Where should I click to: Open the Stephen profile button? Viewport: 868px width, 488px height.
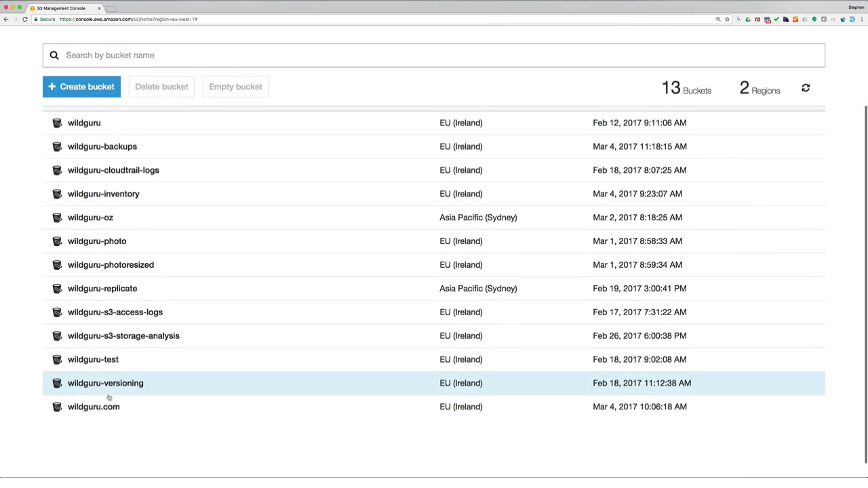[x=856, y=7]
